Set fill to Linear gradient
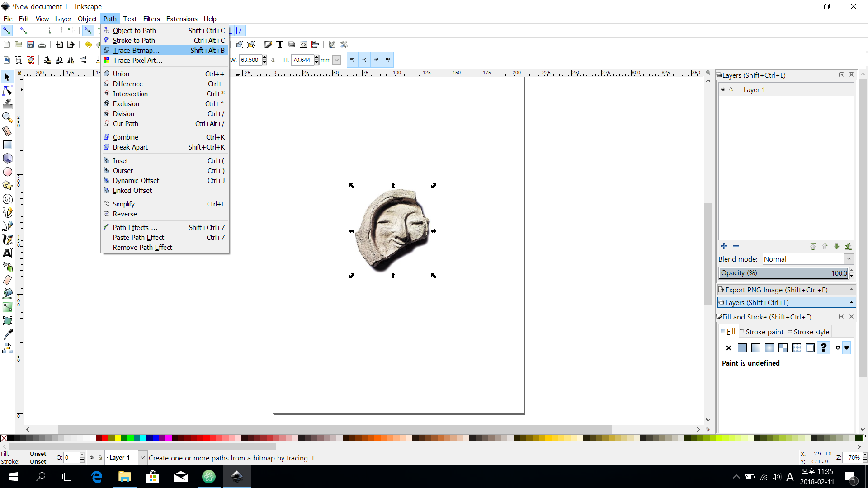Viewport: 868px width, 488px height. coord(756,348)
